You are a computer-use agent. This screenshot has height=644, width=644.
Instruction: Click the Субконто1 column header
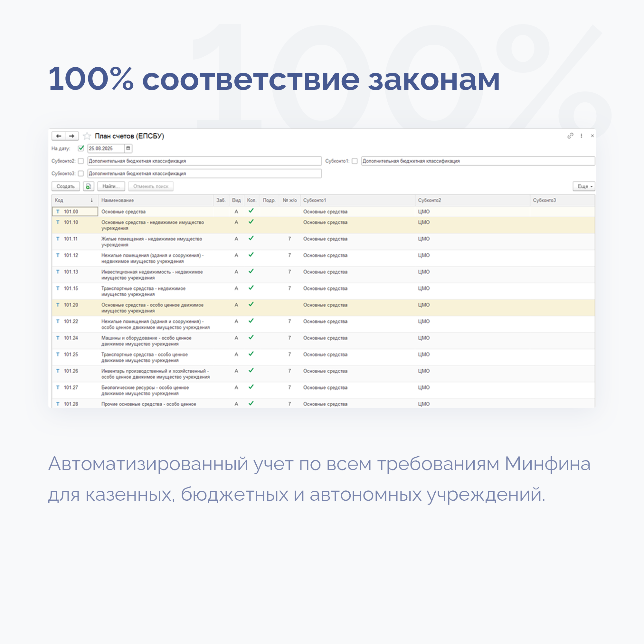[358, 200]
